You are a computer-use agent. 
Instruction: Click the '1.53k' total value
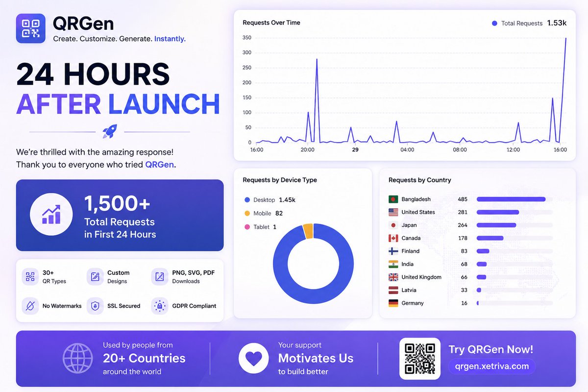tap(557, 23)
